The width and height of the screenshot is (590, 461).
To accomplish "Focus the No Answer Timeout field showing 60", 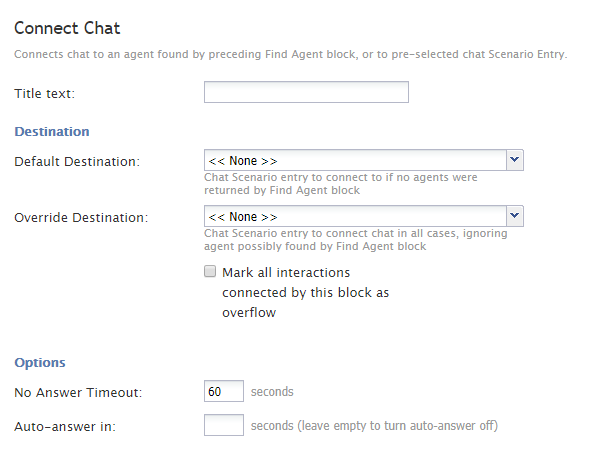I will click(224, 391).
